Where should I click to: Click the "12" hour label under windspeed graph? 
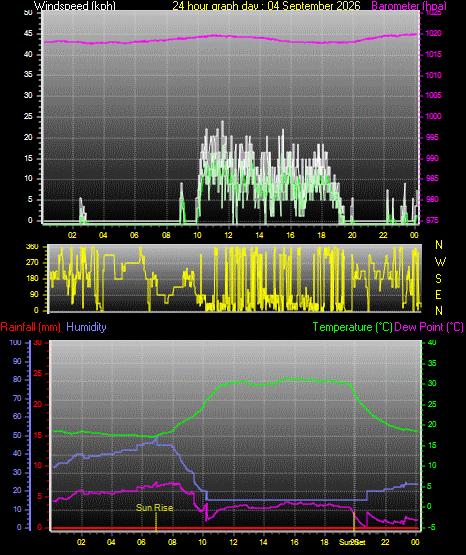(x=228, y=235)
